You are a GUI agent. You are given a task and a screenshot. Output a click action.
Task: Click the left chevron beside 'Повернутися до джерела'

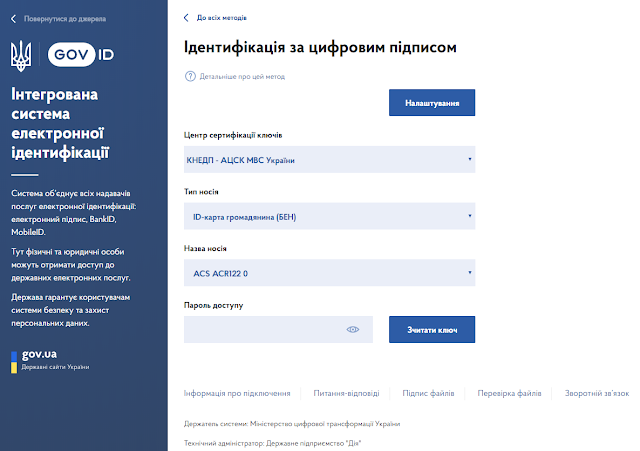(x=13, y=19)
